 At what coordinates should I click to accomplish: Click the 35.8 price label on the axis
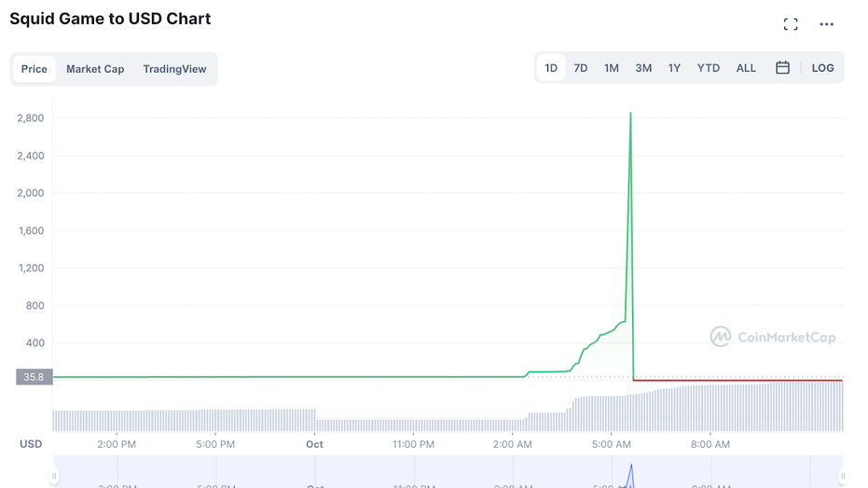pyautogui.click(x=34, y=377)
